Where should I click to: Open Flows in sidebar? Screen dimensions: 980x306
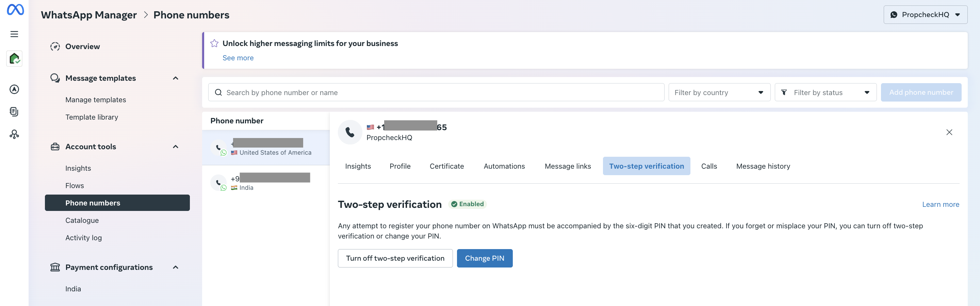[75, 186]
